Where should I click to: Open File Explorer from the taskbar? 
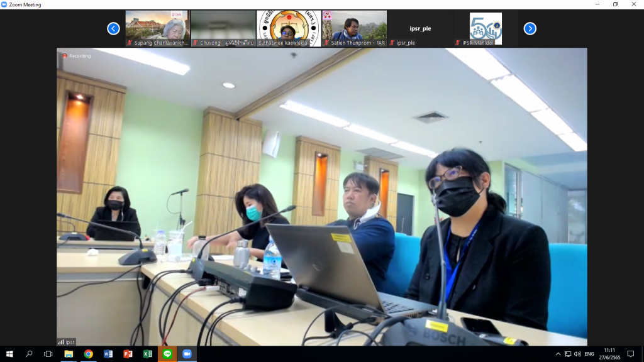click(x=68, y=354)
